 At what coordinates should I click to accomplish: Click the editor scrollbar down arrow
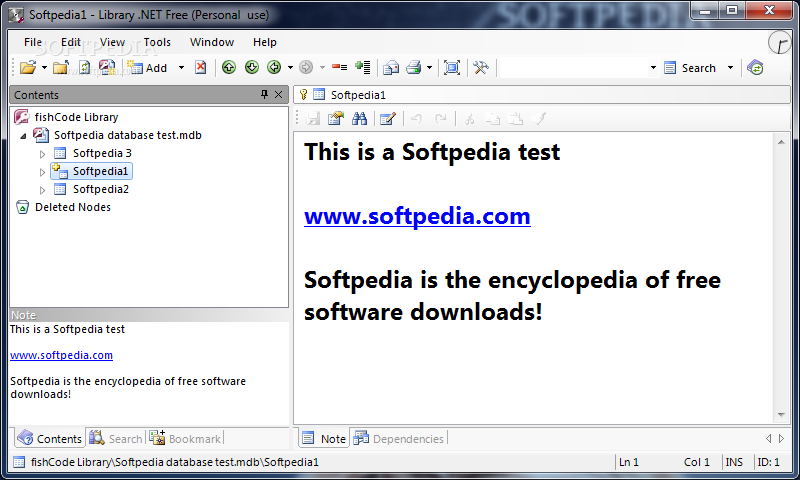pos(781,415)
